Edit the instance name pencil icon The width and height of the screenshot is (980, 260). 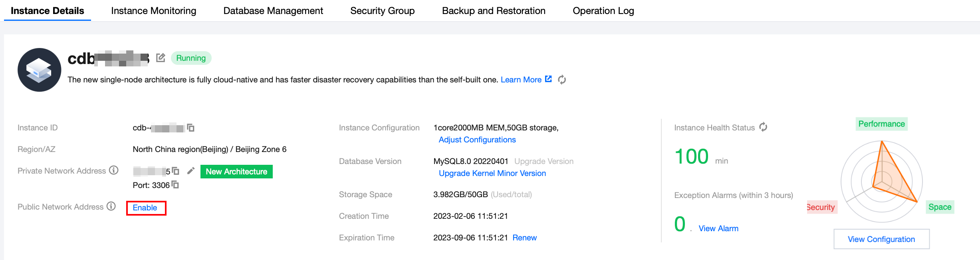[161, 58]
